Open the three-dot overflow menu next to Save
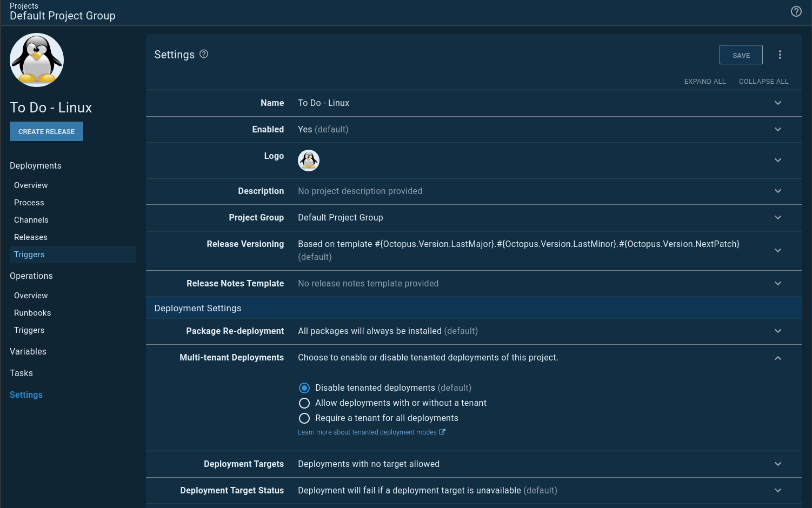 780,55
